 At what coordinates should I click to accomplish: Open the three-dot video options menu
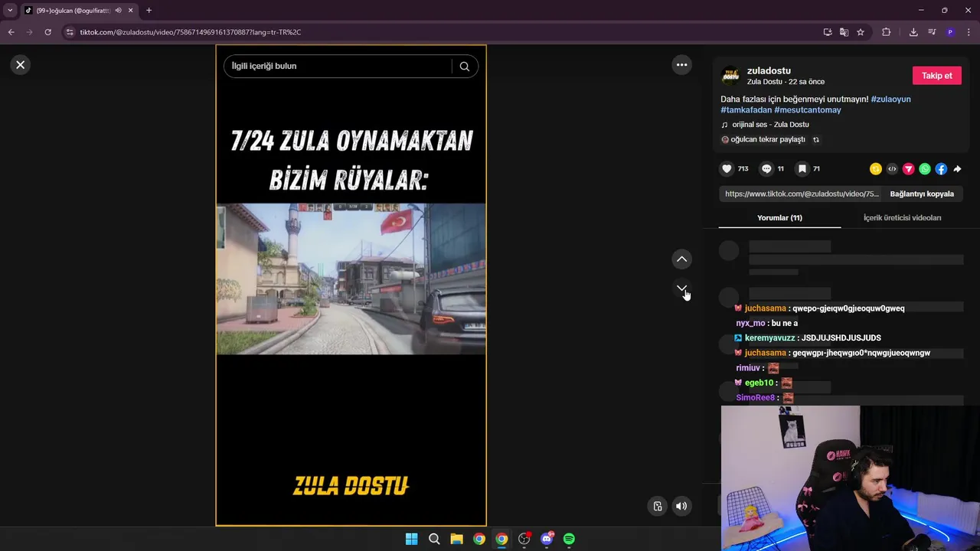pos(681,65)
